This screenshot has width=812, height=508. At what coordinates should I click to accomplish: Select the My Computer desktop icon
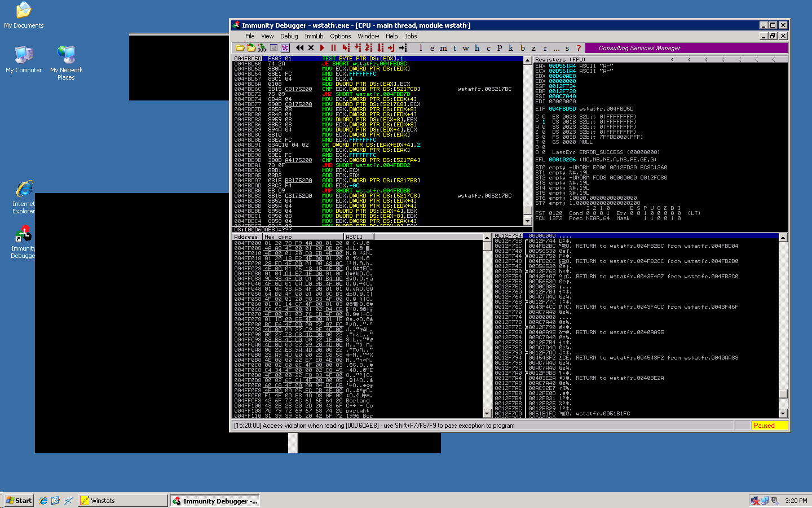pos(24,60)
